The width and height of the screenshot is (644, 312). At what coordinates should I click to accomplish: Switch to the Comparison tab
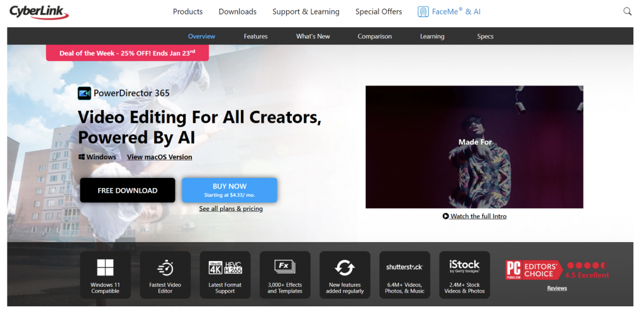[375, 36]
